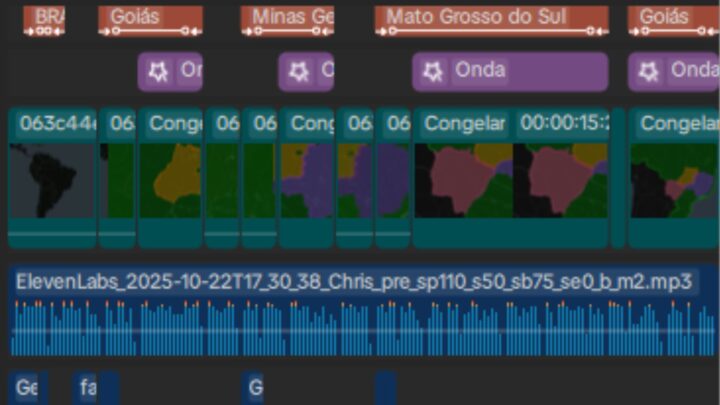Select the 'Ge' caption clip at bottom left
The image size is (720, 405).
[x=28, y=388]
